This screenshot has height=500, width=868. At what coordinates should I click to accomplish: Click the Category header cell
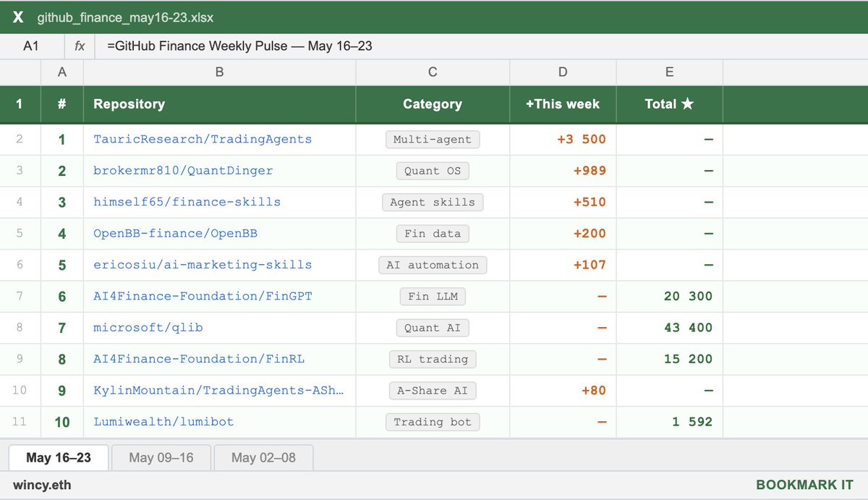(433, 104)
